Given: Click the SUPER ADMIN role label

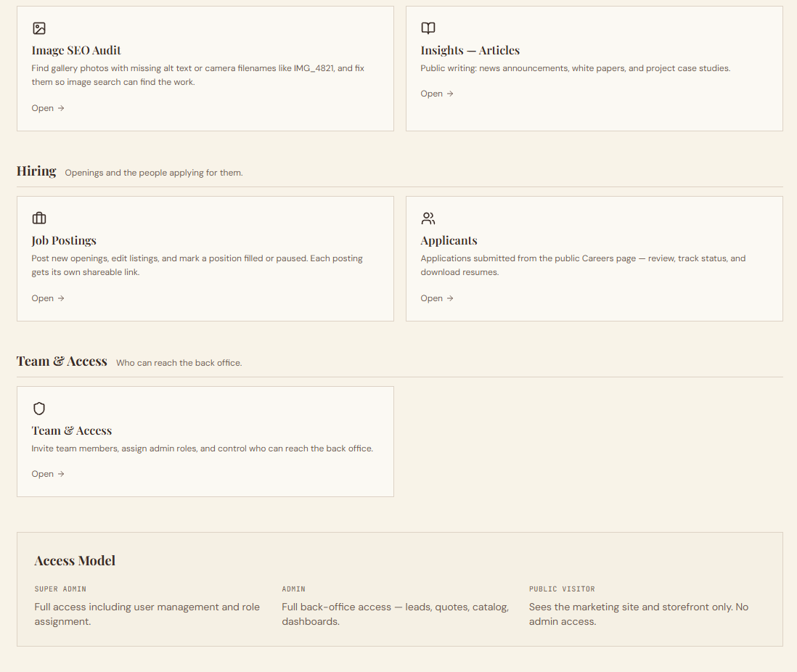Looking at the screenshot, I should [60, 589].
